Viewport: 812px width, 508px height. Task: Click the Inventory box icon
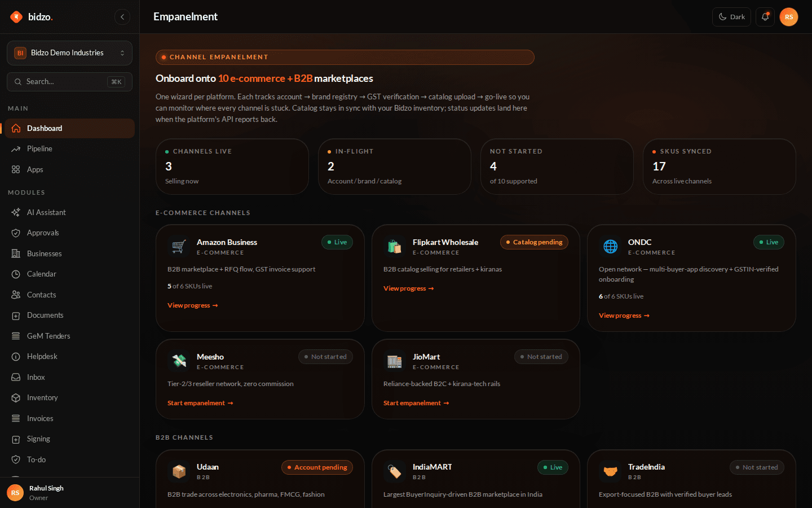tap(16, 398)
